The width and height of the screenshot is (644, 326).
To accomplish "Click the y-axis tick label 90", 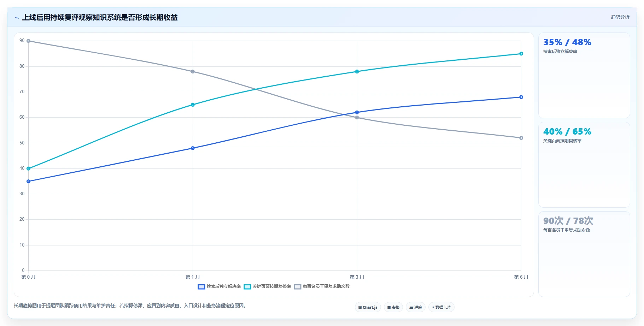I will pos(22,41).
